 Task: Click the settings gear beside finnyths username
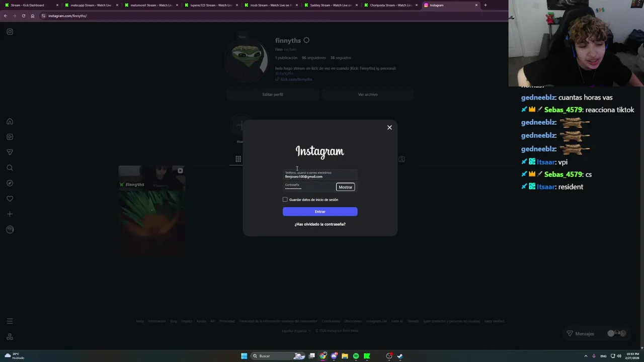point(306,40)
